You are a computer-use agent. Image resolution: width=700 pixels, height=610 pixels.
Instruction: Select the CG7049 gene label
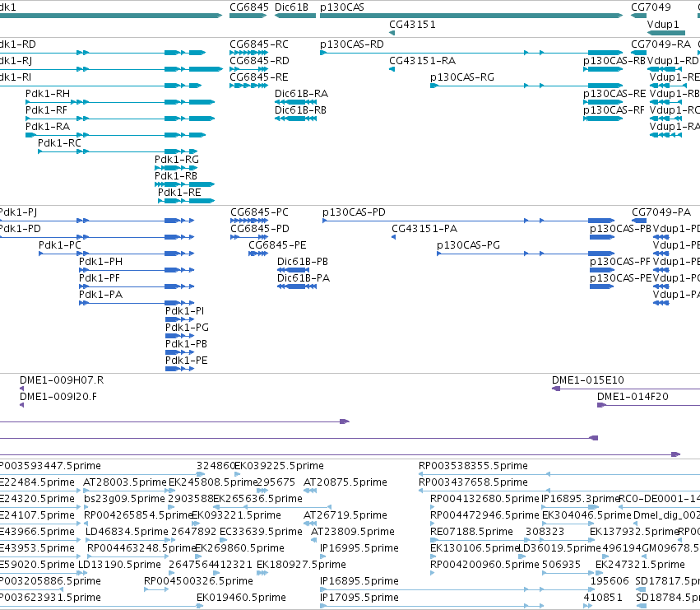coord(651,7)
